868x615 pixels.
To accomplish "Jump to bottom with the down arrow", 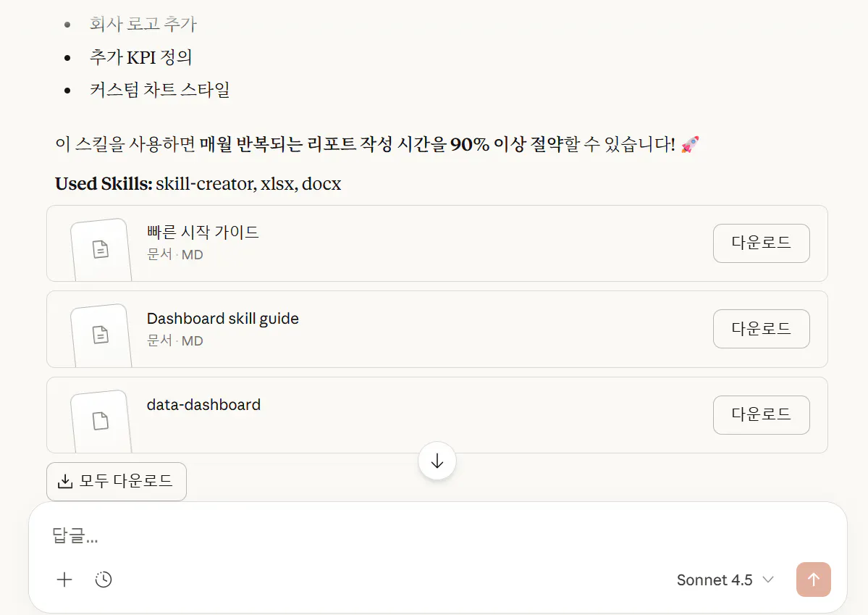I will coord(437,461).
